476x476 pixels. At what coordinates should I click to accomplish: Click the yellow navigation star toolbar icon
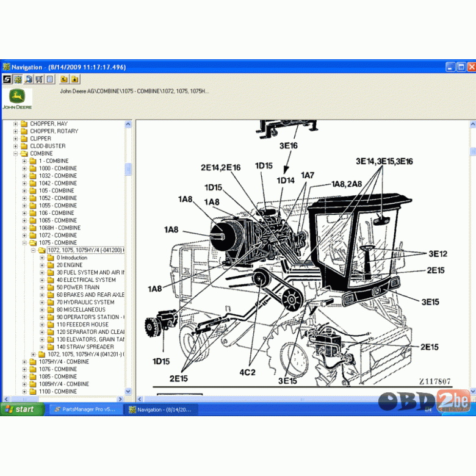(x=18, y=79)
